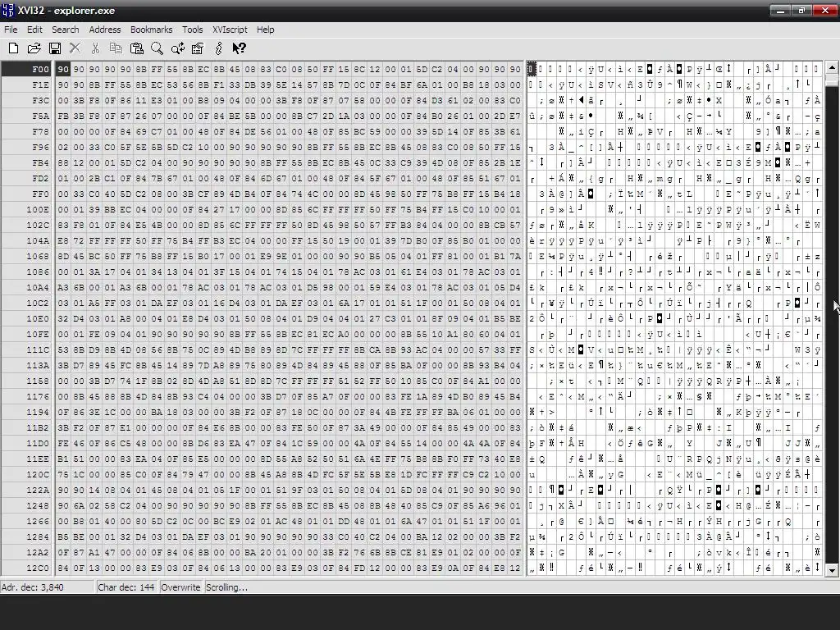Click address row 12C0
The width and height of the screenshot is (840, 630).
point(27,568)
